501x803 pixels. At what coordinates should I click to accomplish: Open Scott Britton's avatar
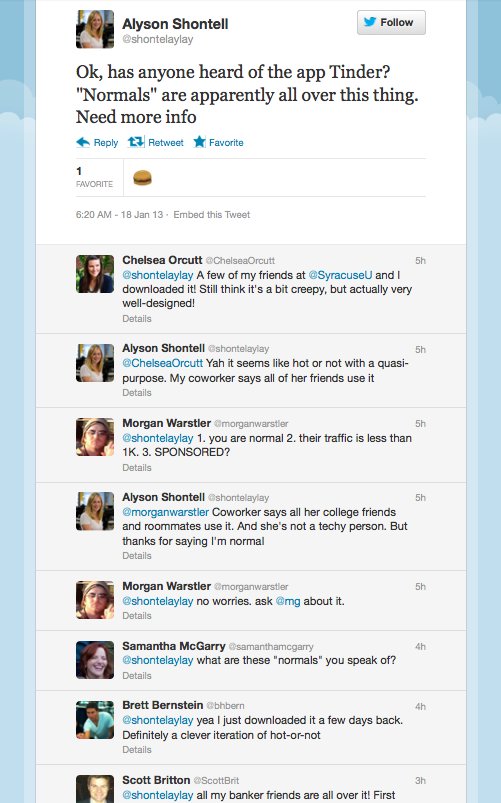pyautogui.click(x=95, y=789)
